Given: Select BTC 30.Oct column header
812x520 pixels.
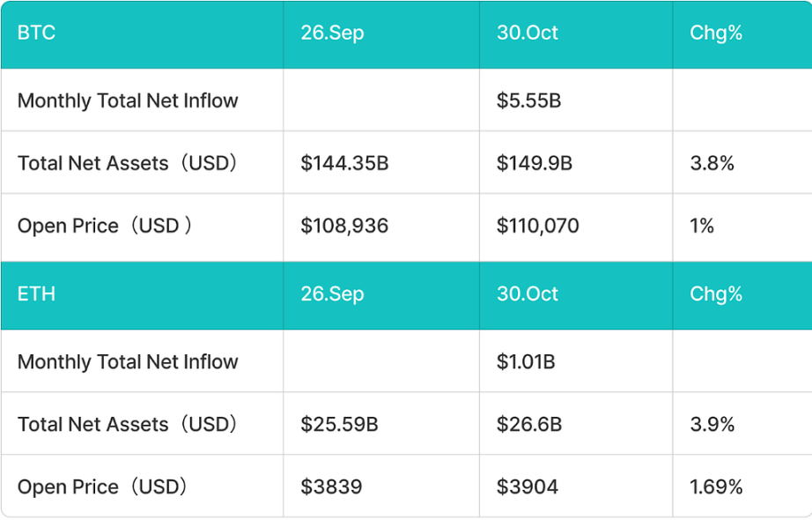Looking at the screenshot, I should [528, 33].
